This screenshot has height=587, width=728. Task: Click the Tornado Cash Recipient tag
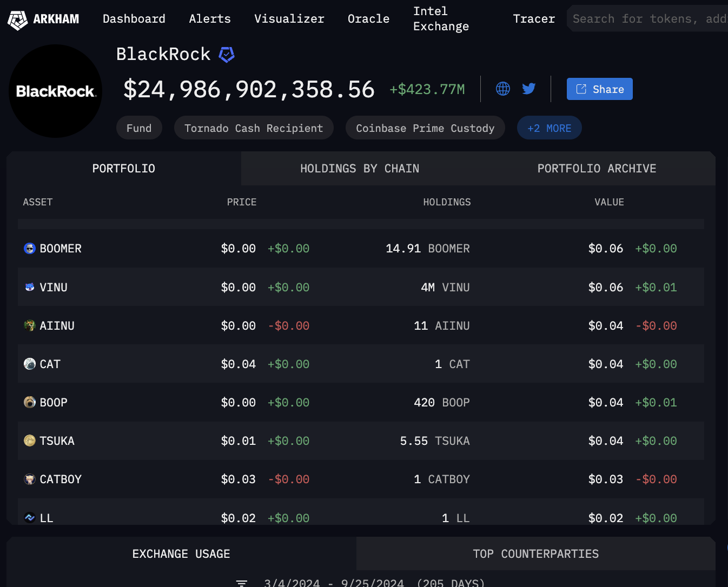click(254, 128)
